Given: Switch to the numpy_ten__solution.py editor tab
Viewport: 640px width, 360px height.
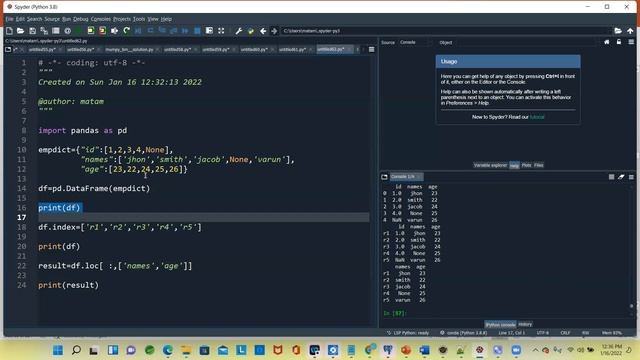Looking at the screenshot, I should click(129, 49).
